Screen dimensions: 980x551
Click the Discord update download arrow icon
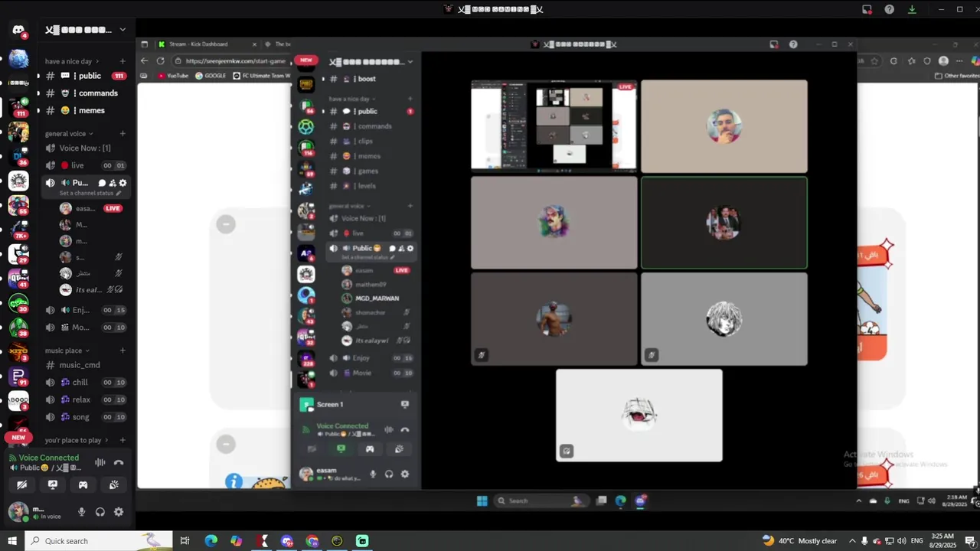click(x=912, y=9)
